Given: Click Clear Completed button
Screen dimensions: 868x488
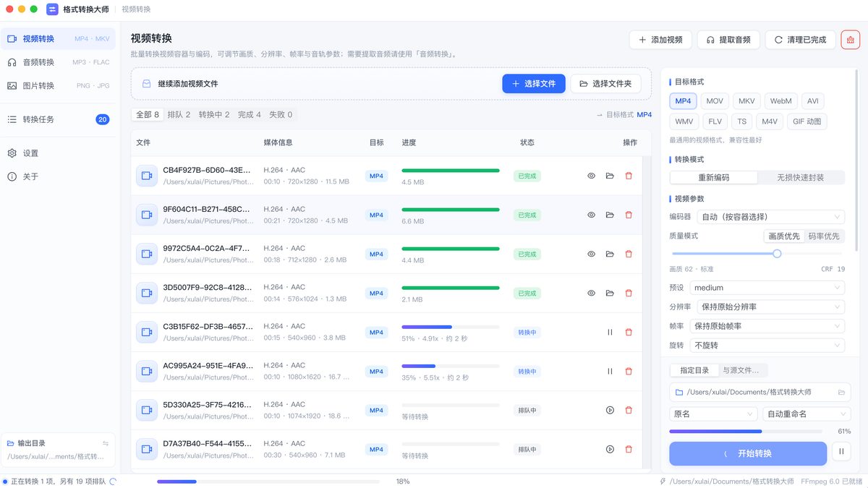Looking at the screenshot, I should tap(800, 40).
